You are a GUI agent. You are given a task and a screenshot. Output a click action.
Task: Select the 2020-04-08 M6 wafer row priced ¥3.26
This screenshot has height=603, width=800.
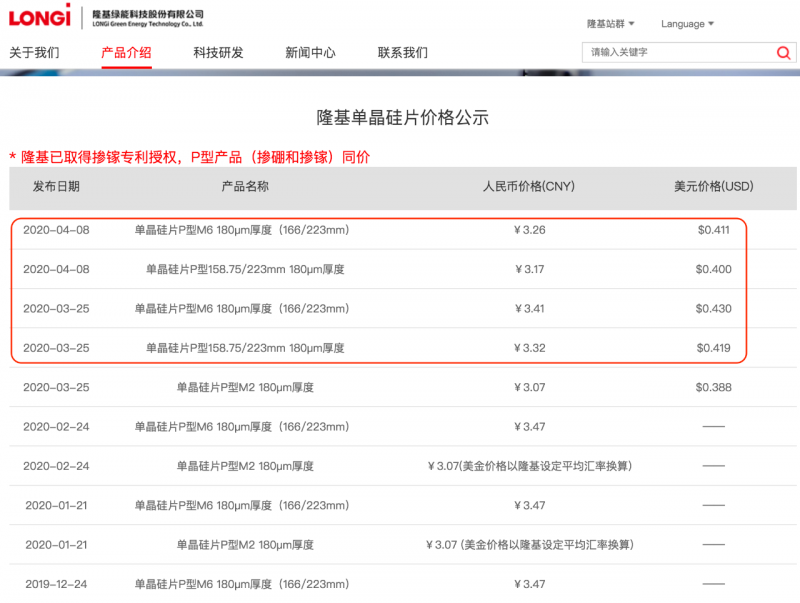(242, 230)
